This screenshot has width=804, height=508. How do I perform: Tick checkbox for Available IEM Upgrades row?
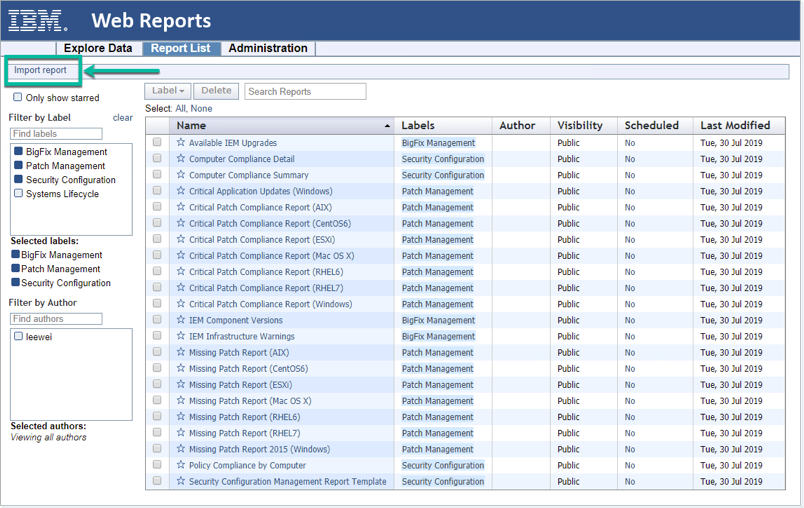coord(157,142)
